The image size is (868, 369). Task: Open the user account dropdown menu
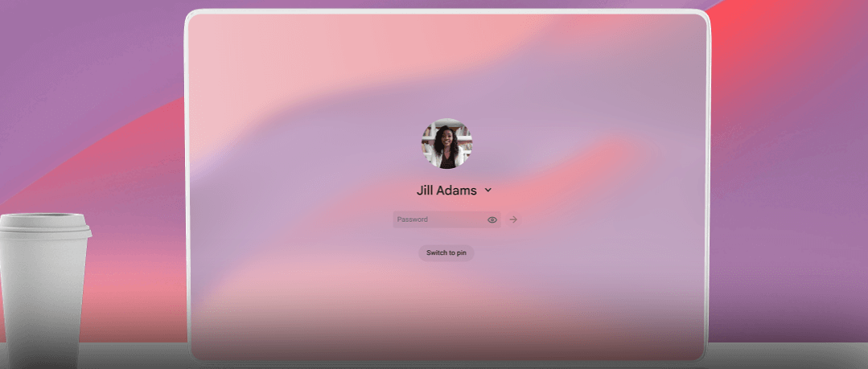[488, 191]
